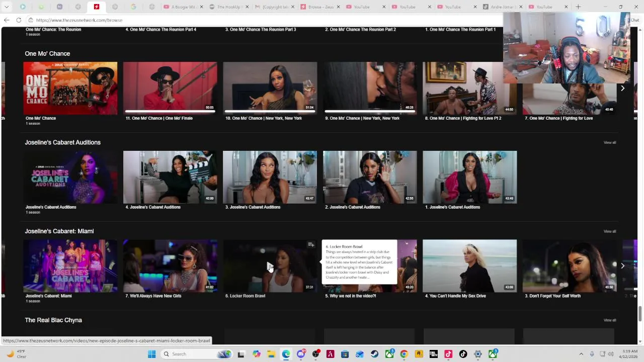
Task: Click the taskbar Search box
Action: (197, 354)
